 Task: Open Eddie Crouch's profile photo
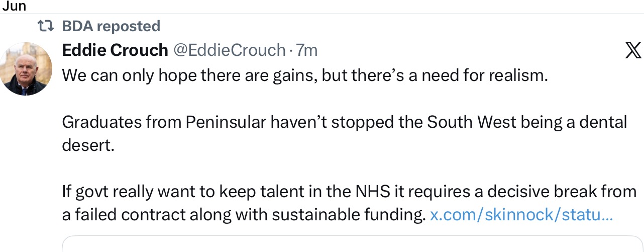(26, 69)
